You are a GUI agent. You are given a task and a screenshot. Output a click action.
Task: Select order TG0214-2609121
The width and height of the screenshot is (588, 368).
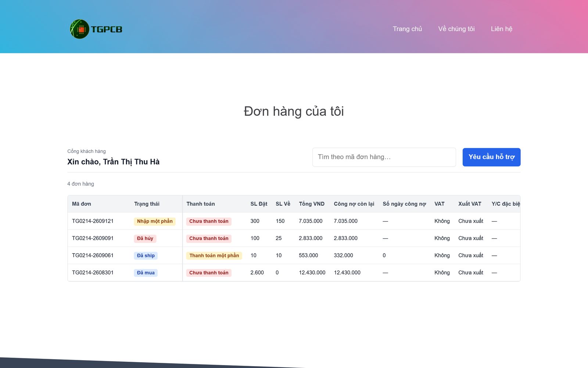pos(93,221)
